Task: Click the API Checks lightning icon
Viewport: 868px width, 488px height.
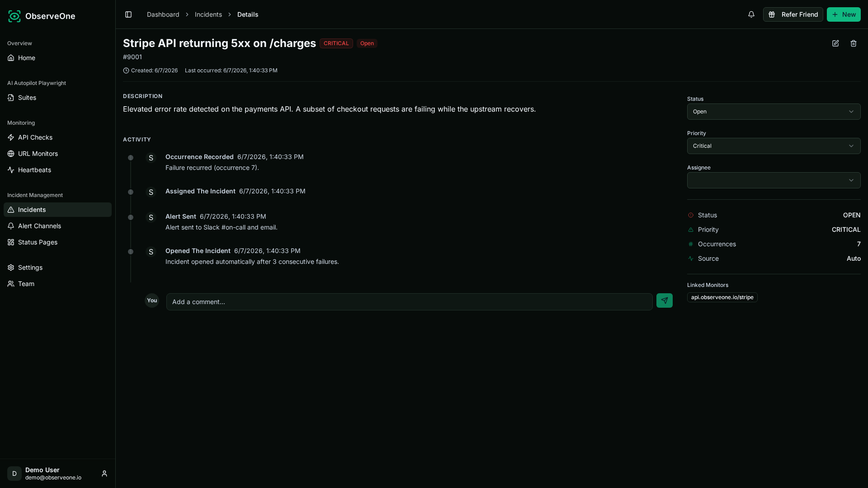Action: pyautogui.click(x=11, y=137)
